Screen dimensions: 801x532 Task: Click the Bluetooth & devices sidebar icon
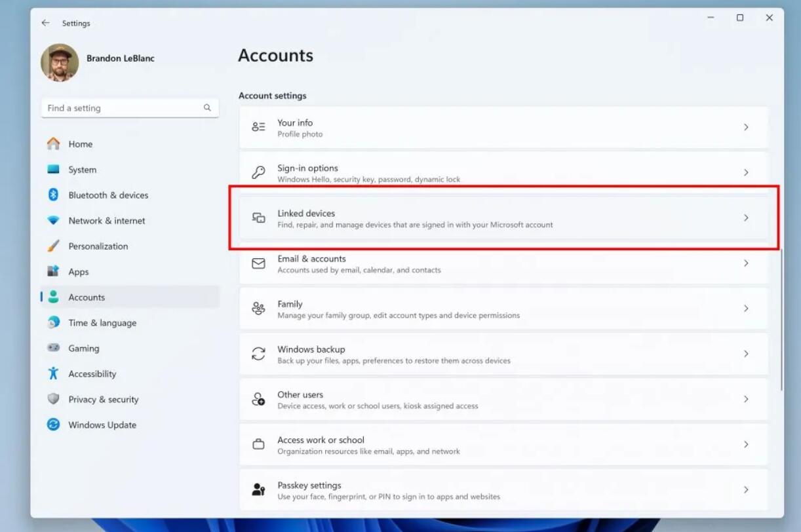click(54, 195)
